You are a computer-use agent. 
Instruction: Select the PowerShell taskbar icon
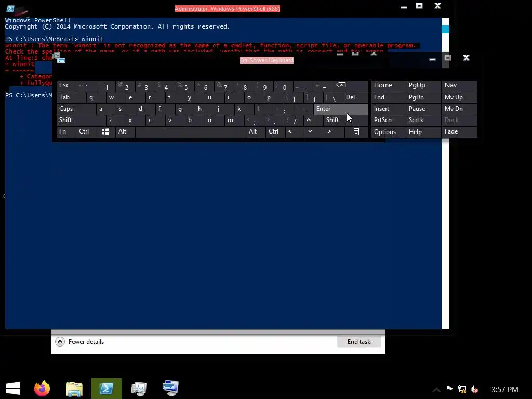click(106, 389)
